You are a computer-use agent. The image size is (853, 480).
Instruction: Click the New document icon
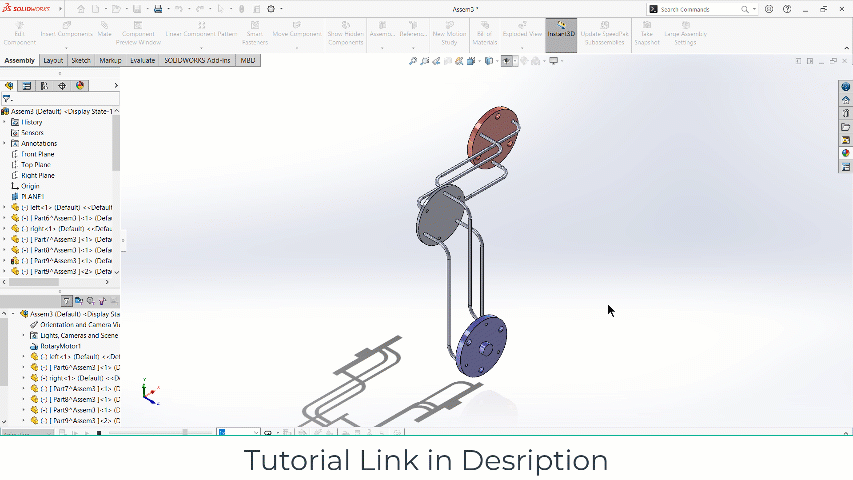(96, 9)
